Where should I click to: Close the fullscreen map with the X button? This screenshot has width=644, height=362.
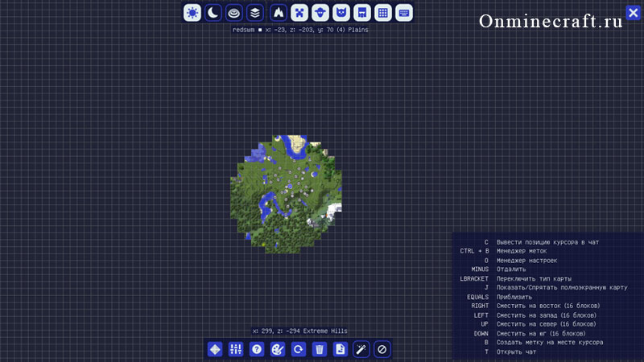(633, 13)
